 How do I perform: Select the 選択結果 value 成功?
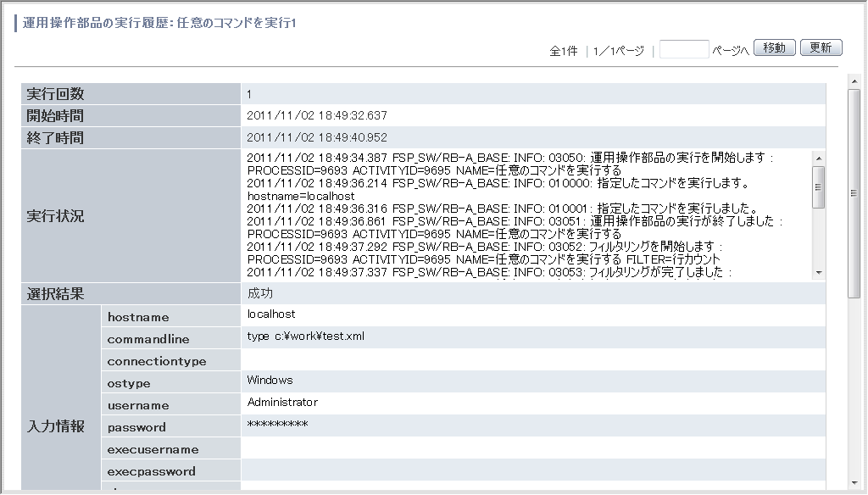click(260, 293)
